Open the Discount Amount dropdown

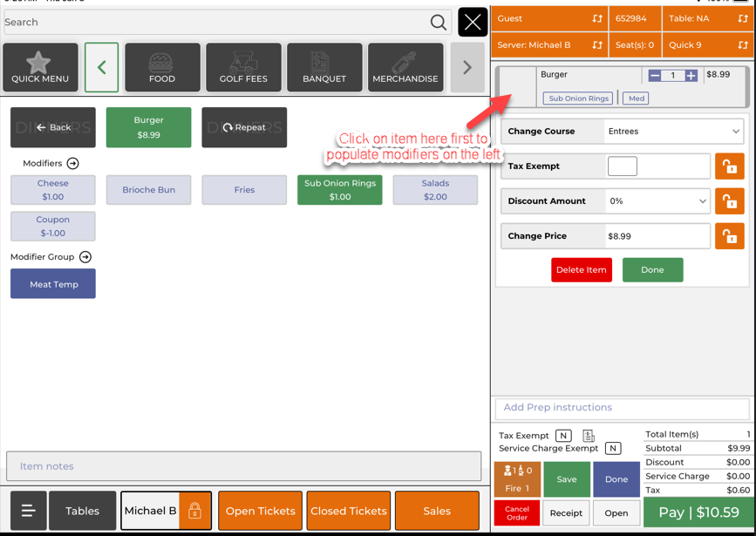pyautogui.click(x=657, y=201)
